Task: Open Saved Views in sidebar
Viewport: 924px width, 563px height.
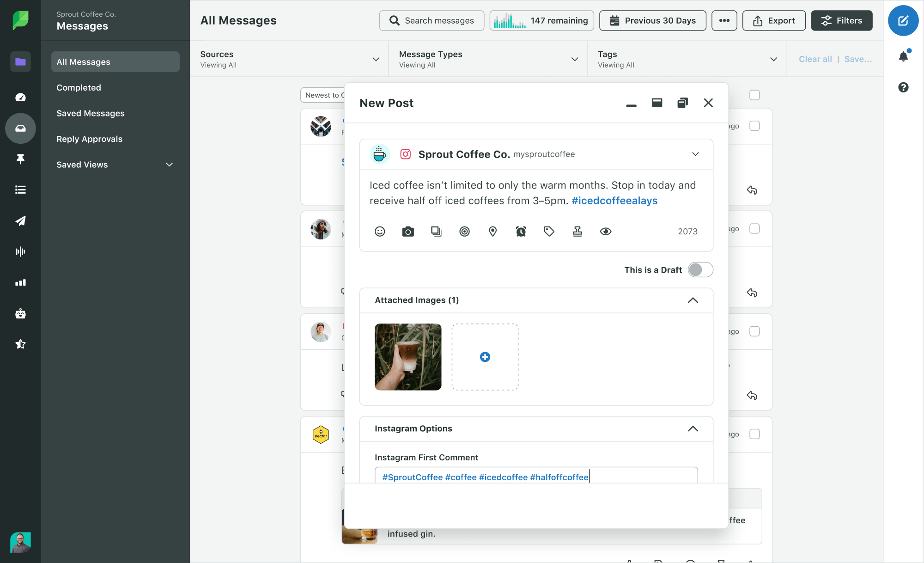Action: pos(115,165)
